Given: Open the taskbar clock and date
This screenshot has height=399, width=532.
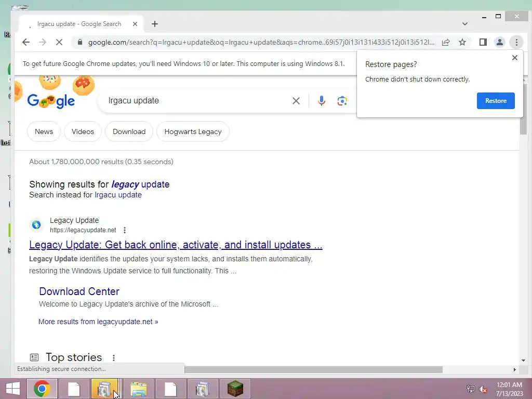Looking at the screenshot, I should 509,389.
